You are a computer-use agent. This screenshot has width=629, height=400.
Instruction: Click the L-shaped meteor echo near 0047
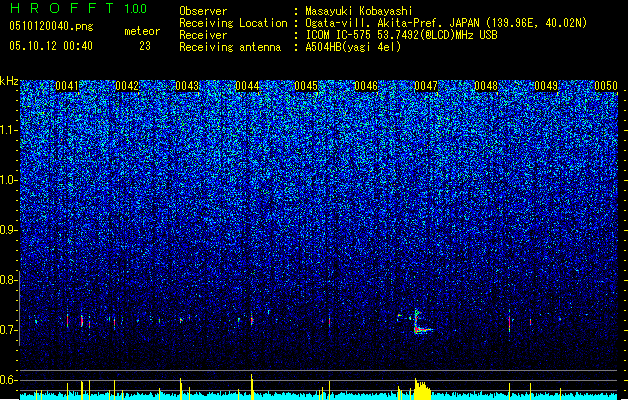coord(422,322)
